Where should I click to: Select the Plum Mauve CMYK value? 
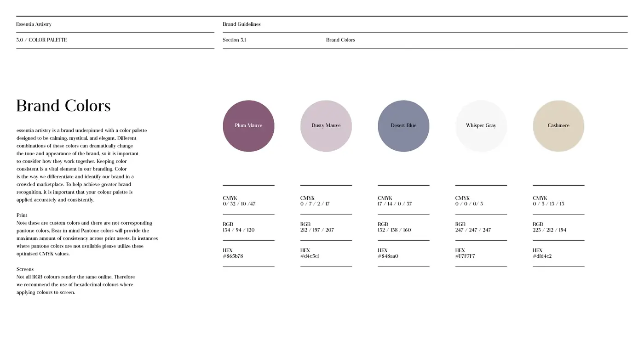point(239,204)
